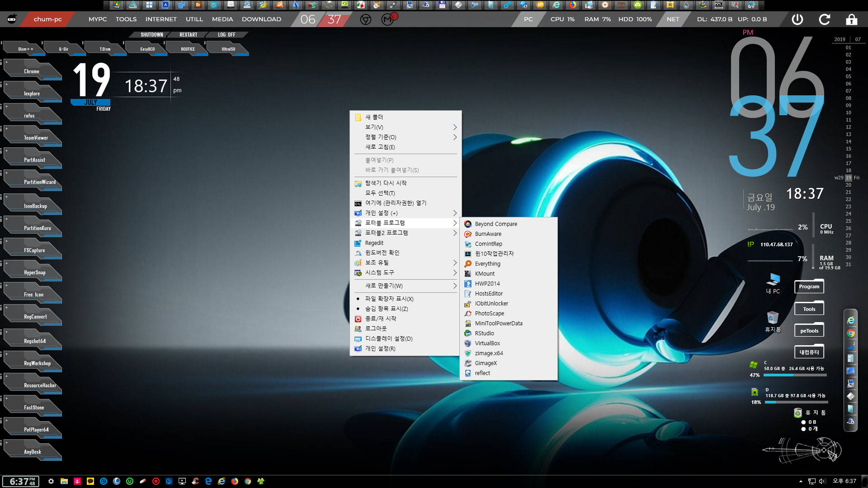Screen dimensions: 868x488
Task: Open the 내 PC desktop icon
Action: tap(773, 284)
